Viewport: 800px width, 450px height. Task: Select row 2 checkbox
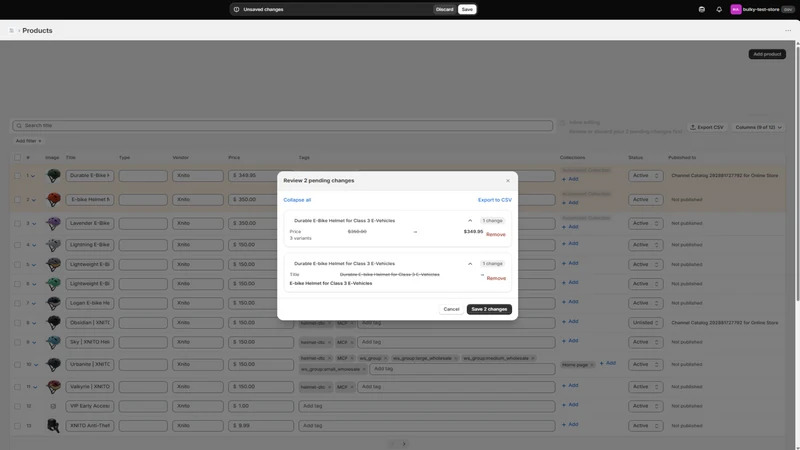coord(18,199)
